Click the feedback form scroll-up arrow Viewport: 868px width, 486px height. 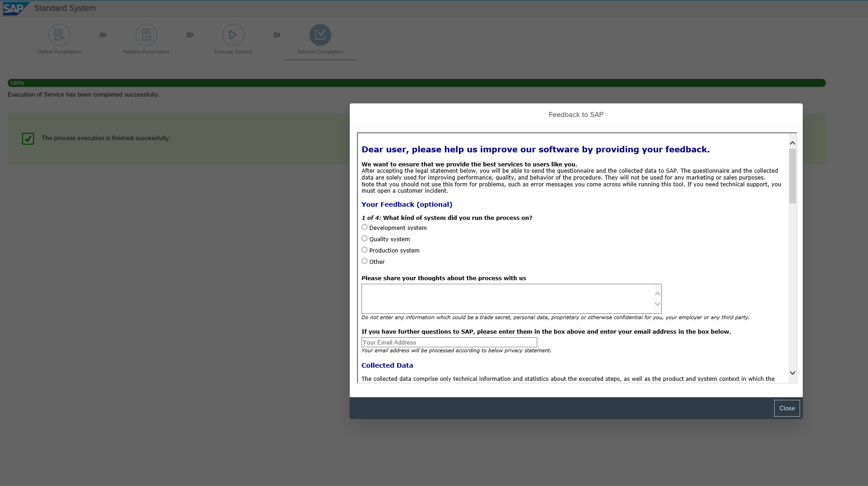pyautogui.click(x=792, y=143)
